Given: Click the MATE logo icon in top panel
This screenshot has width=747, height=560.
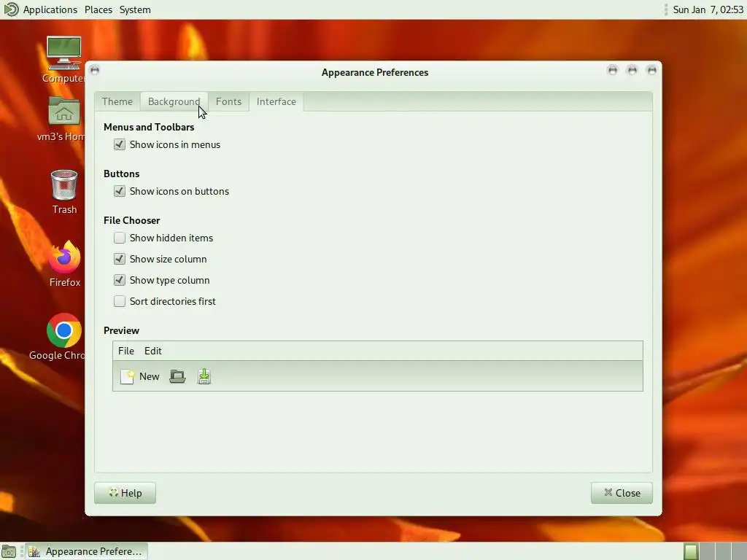Looking at the screenshot, I should click(11, 9).
